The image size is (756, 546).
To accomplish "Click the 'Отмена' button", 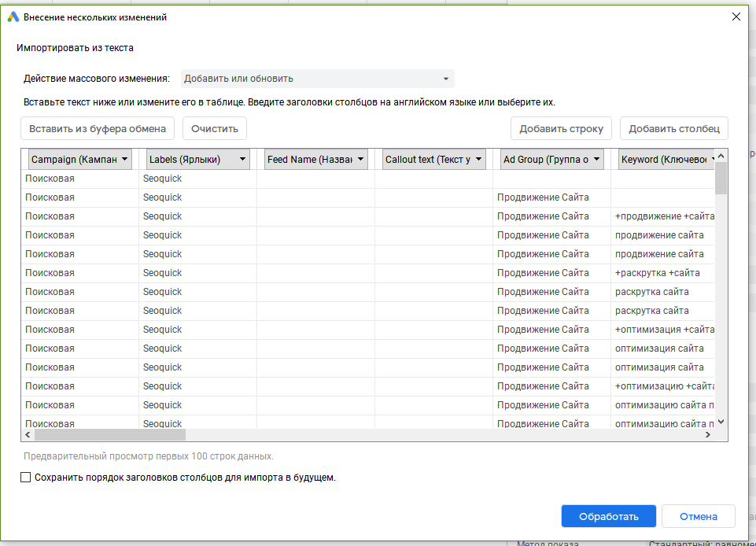I will [x=698, y=517].
